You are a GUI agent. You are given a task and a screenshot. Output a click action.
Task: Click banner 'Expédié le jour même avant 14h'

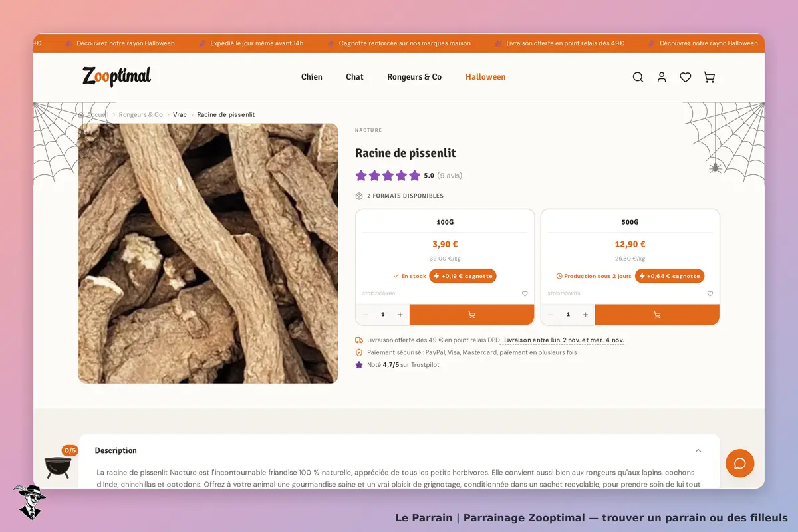click(257, 43)
